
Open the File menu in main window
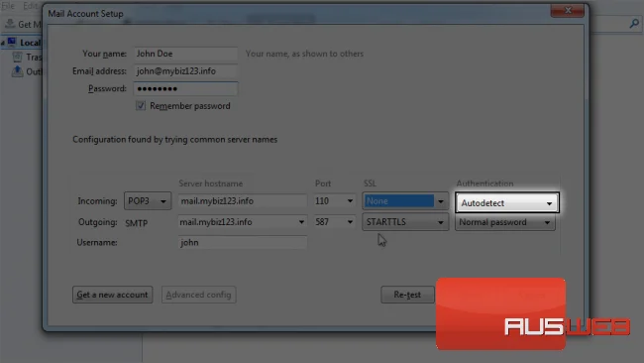point(8,6)
